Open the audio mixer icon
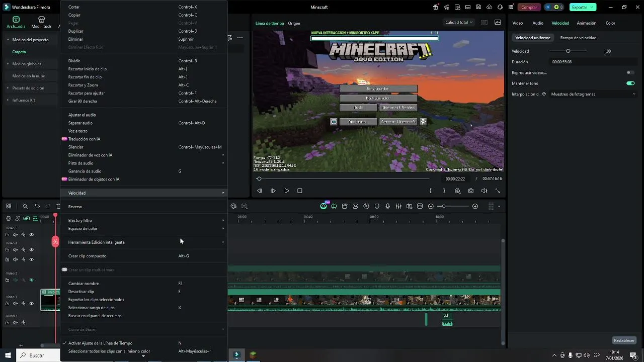 click(398, 206)
